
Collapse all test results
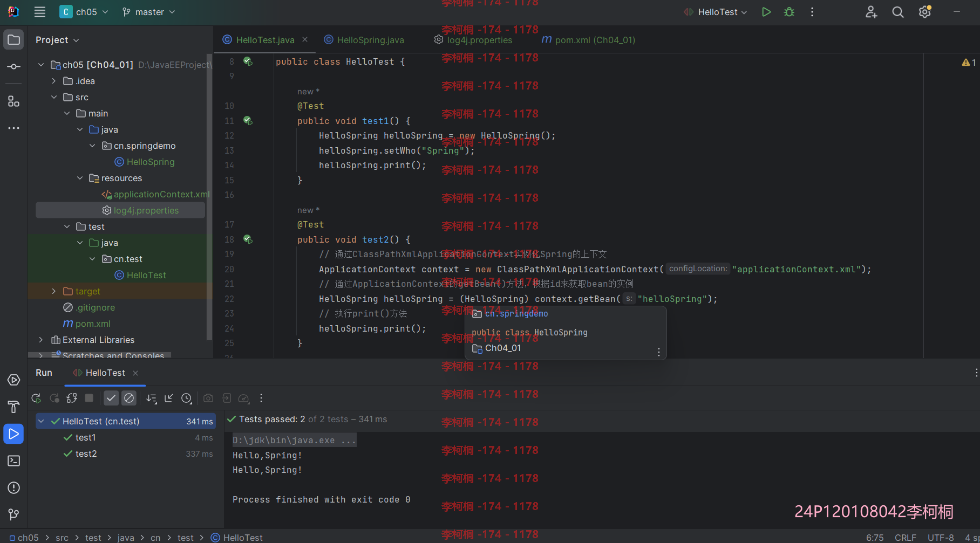(x=169, y=398)
